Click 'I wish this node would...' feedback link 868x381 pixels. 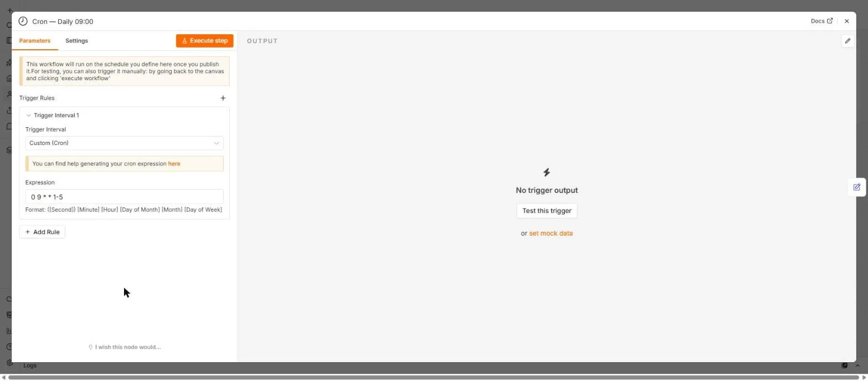tap(125, 347)
